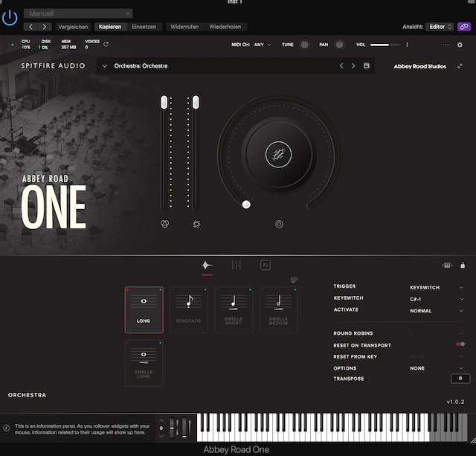476x456 pixels.
Task: Open the TRIGGER Keyswitch dropdown
Action: pos(437,287)
